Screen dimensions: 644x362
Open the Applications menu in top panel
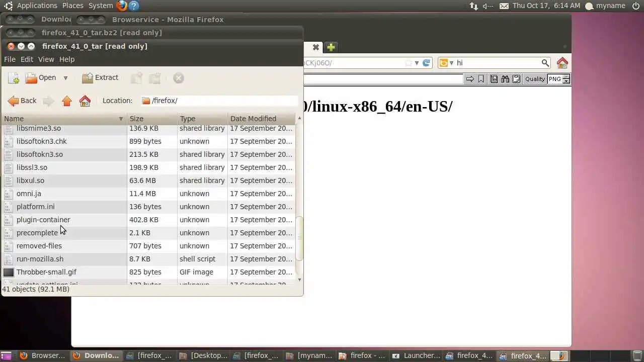[37, 6]
